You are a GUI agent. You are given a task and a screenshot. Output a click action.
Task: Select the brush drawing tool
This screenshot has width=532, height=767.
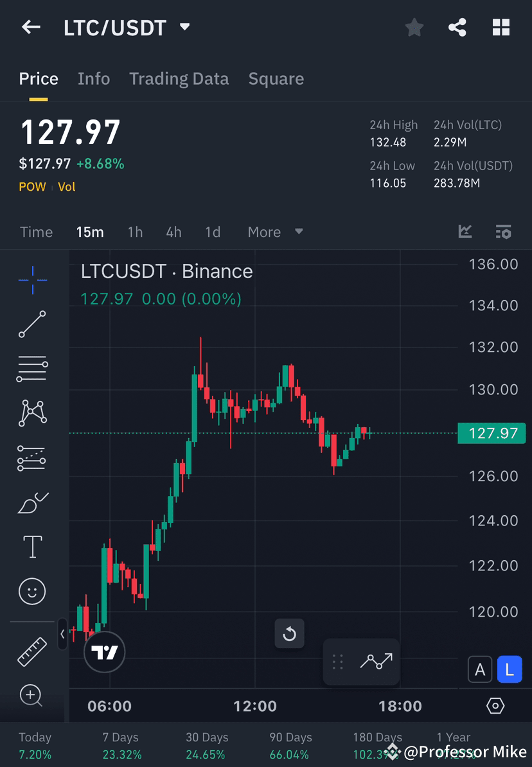click(32, 502)
